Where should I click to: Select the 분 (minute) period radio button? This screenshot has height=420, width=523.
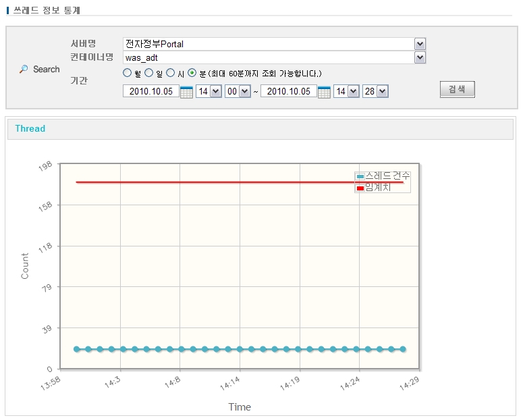(x=192, y=73)
